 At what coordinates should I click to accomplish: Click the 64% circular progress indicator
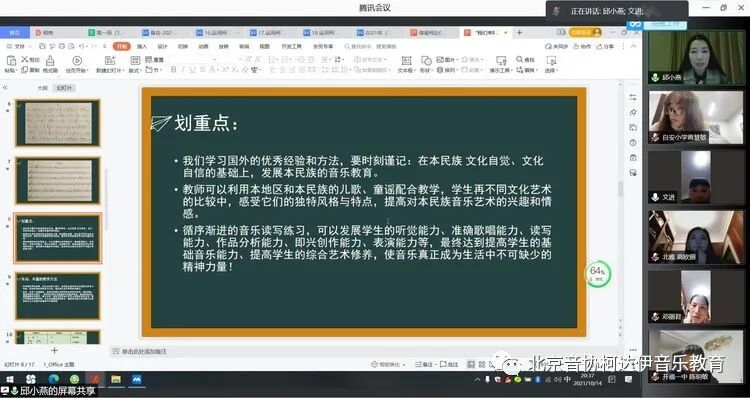(597, 274)
